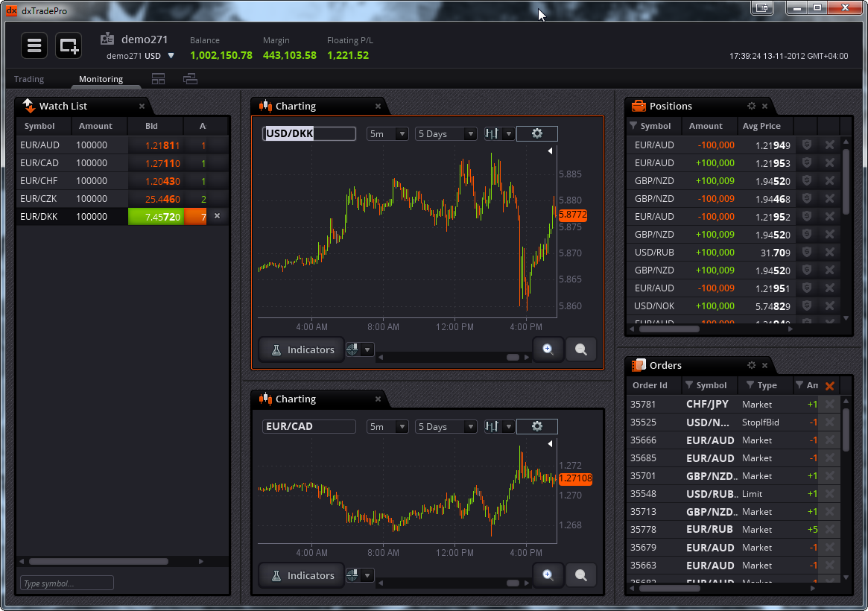Expand the 5 Days range dropdown on EUR/CAD chart
The width and height of the screenshot is (868, 611).
point(446,427)
